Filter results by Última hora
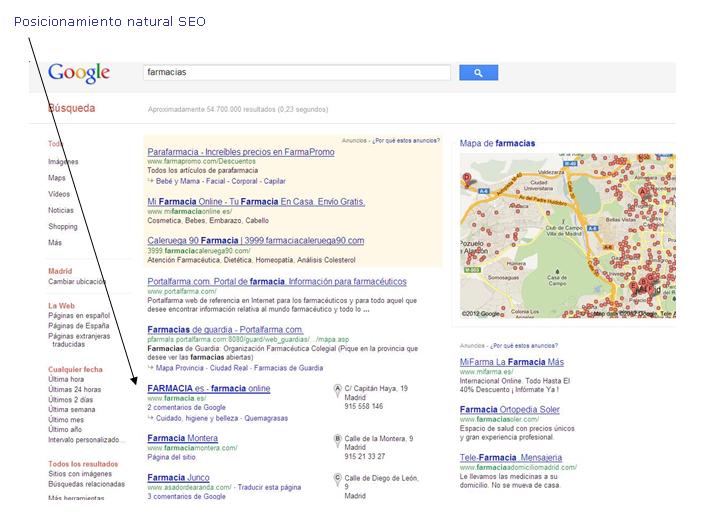 (x=66, y=379)
